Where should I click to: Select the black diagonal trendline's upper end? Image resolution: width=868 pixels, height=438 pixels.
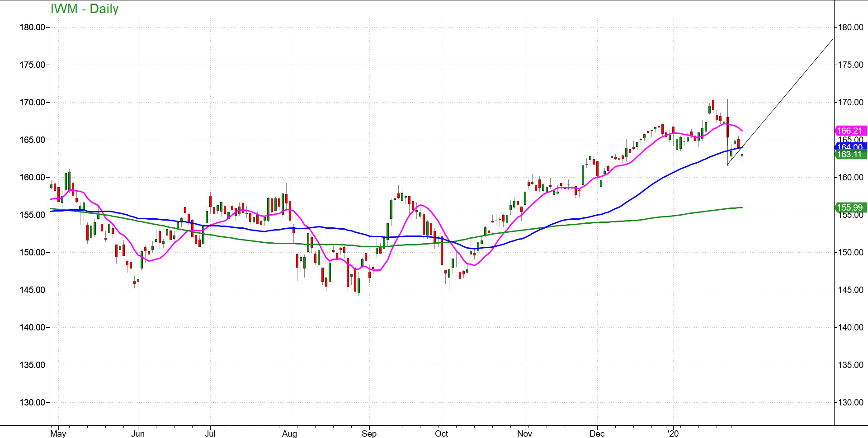[833, 39]
